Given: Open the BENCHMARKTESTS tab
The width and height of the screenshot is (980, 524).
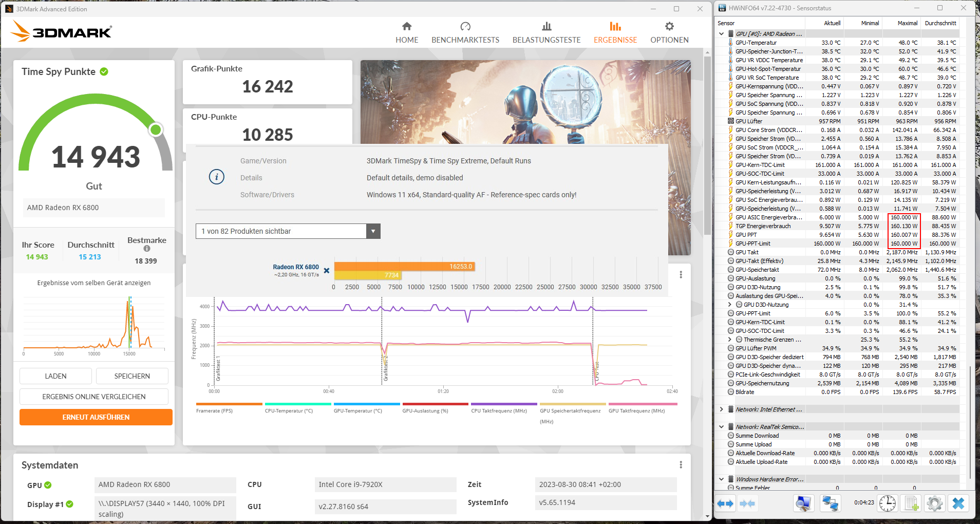Looking at the screenshot, I should [465, 33].
